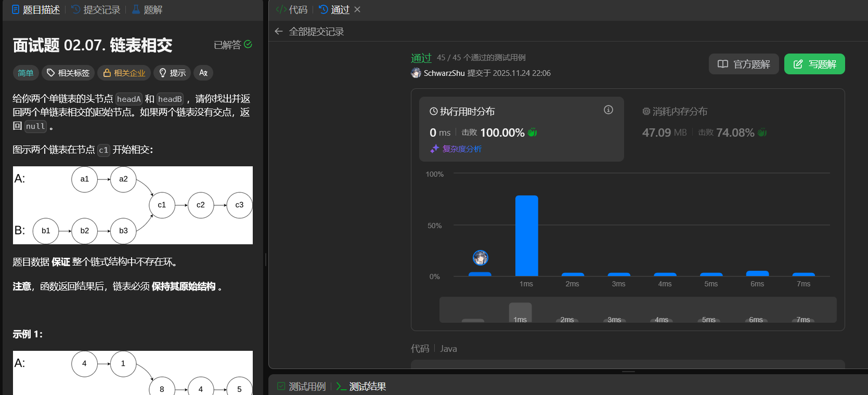The height and width of the screenshot is (395, 868).
Task: Expand the 相关企业 companies tag
Action: [124, 73]
